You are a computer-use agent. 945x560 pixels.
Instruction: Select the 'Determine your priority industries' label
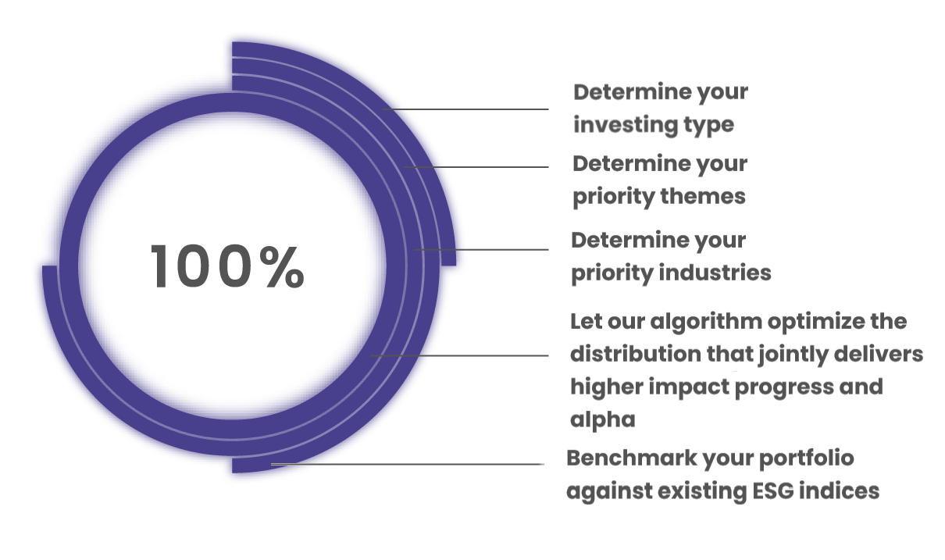click(672, 256)
